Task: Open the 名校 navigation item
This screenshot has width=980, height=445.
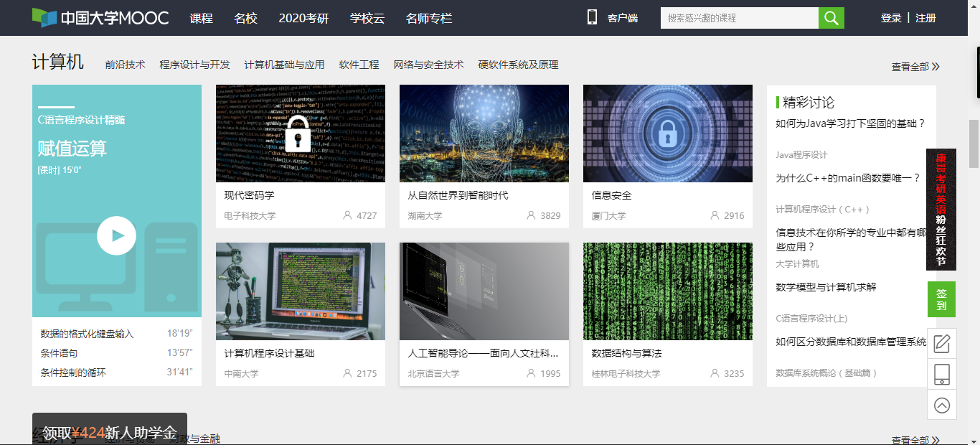Action: click(245, 18)
